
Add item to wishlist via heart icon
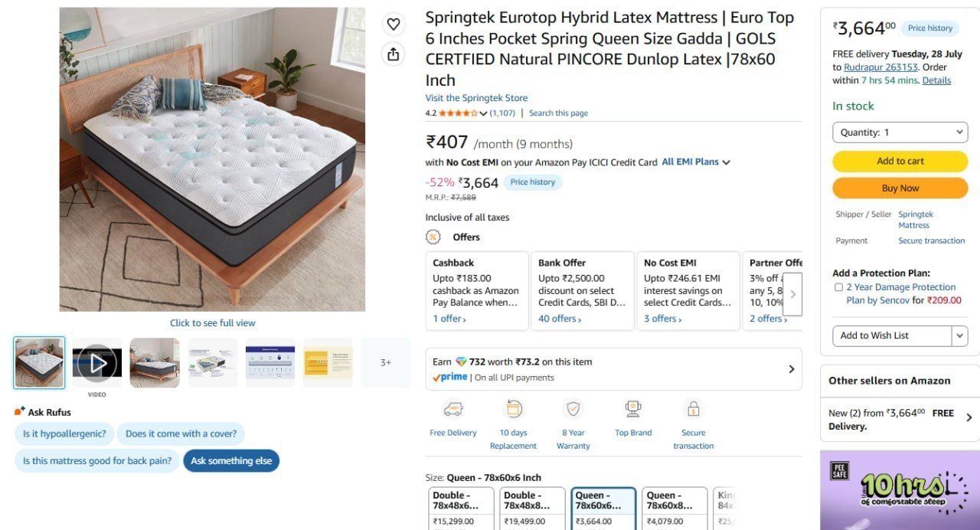coord(393,25)
